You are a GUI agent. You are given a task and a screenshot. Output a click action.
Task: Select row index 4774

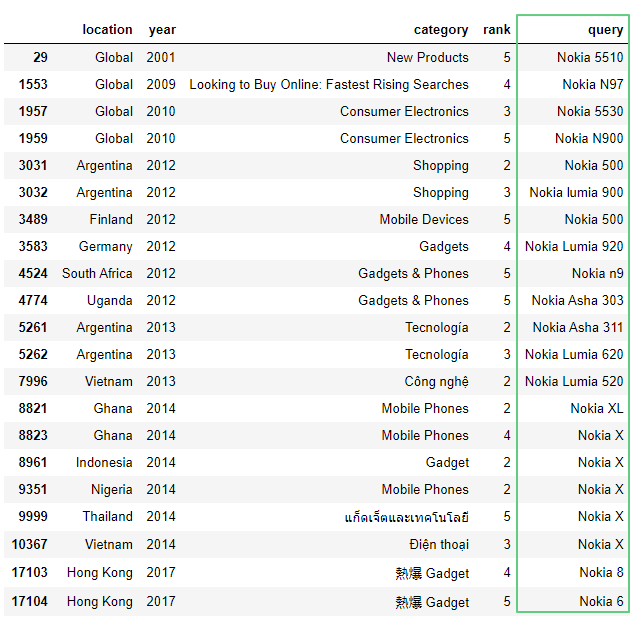pyautogui.click(x=33, y=300)
